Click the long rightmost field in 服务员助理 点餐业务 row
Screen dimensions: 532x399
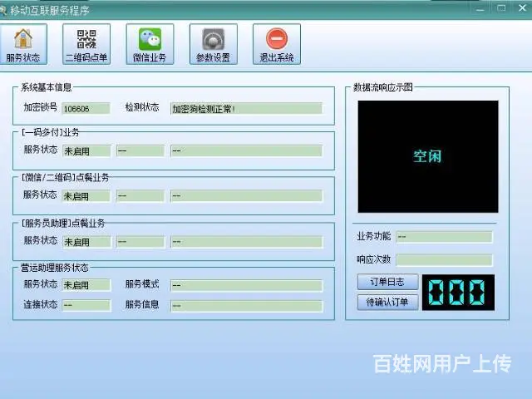(x=246, y=242)
